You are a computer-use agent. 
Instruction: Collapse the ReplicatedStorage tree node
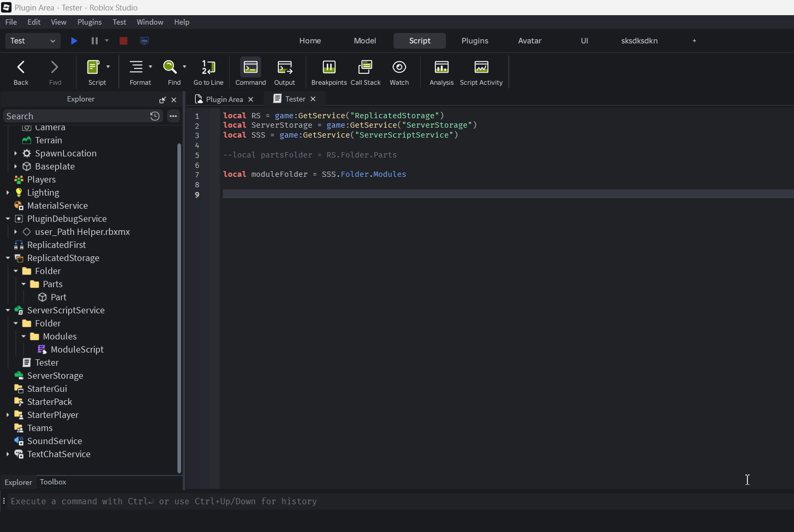point(8,258)
